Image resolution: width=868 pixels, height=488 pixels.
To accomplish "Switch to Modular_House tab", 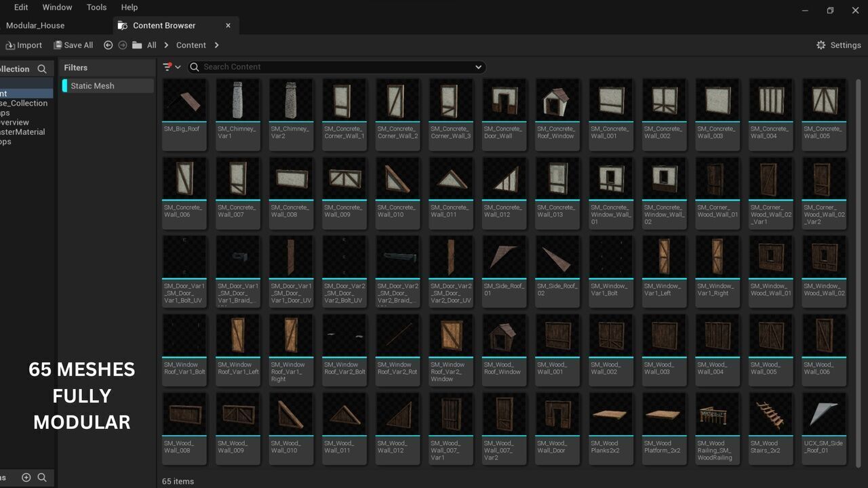I will [35, 26].
